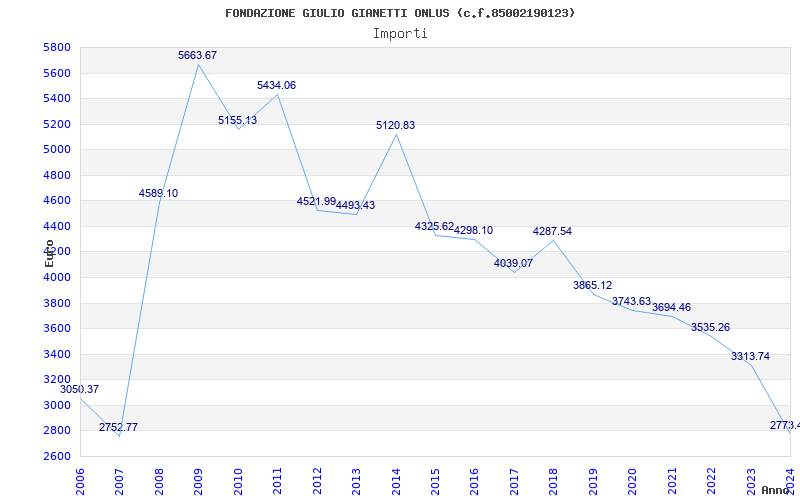Click the 3743.63 data label
This screenshot has width=800, height=500.
[x=632, y=301]
